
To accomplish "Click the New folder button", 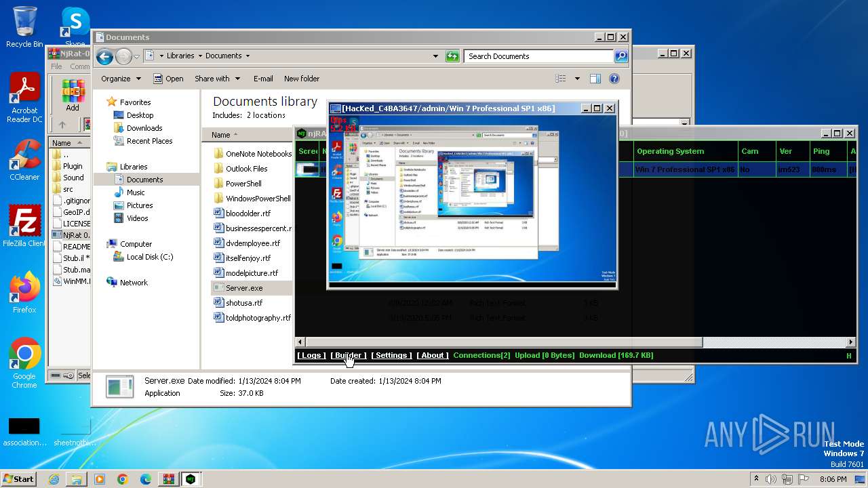I will [x=302, y=79].
